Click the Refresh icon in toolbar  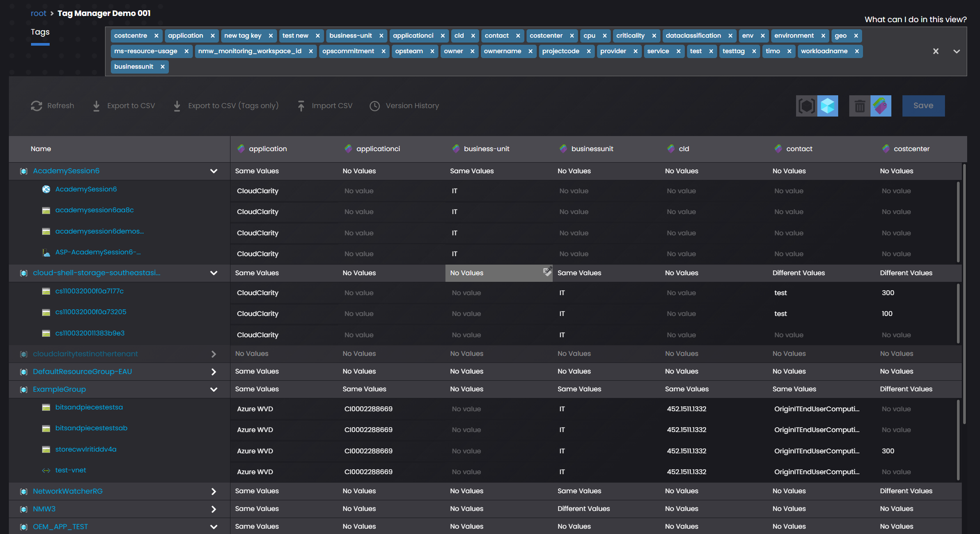(x=36, y=106)
